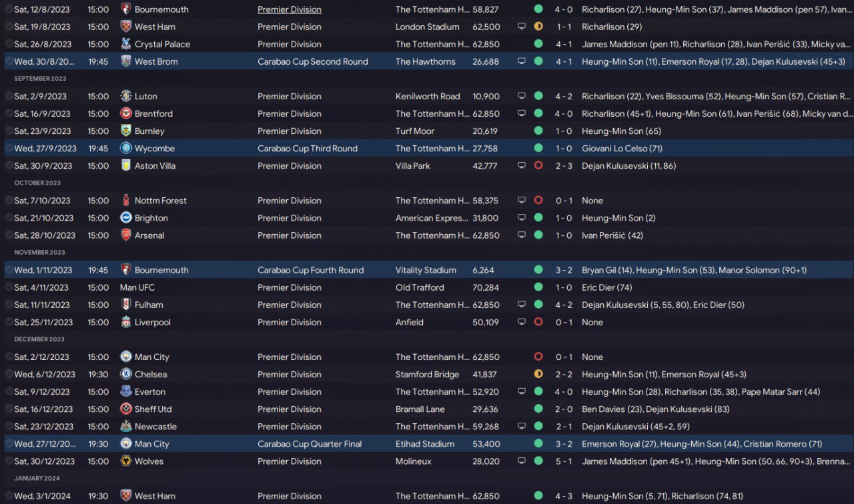Select the Sheff Utd club badge
854x504 pixels.
pos(125,409)
